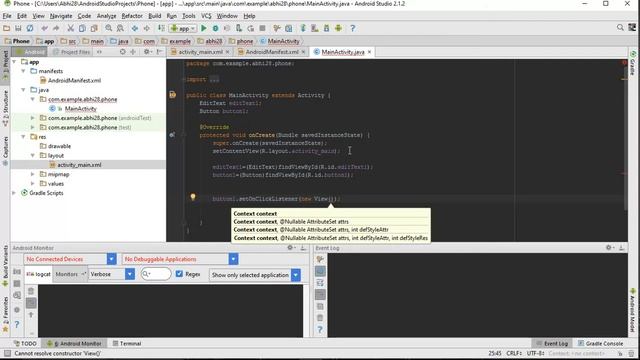This screenshot has height=360, width=640.
Task: Click the logcat search input field
Action: coord(156,274)
